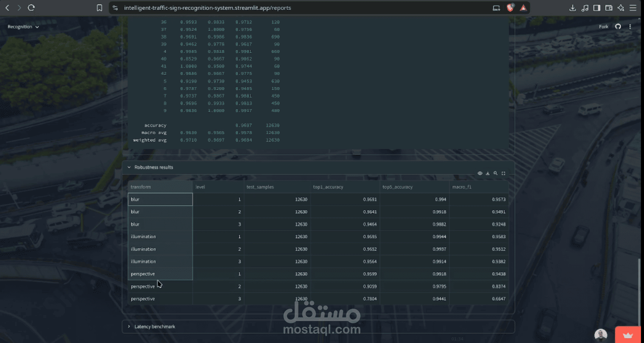Open site information icon in the address bar
Viewport: 644px width, 343px height.
[115, 8]
